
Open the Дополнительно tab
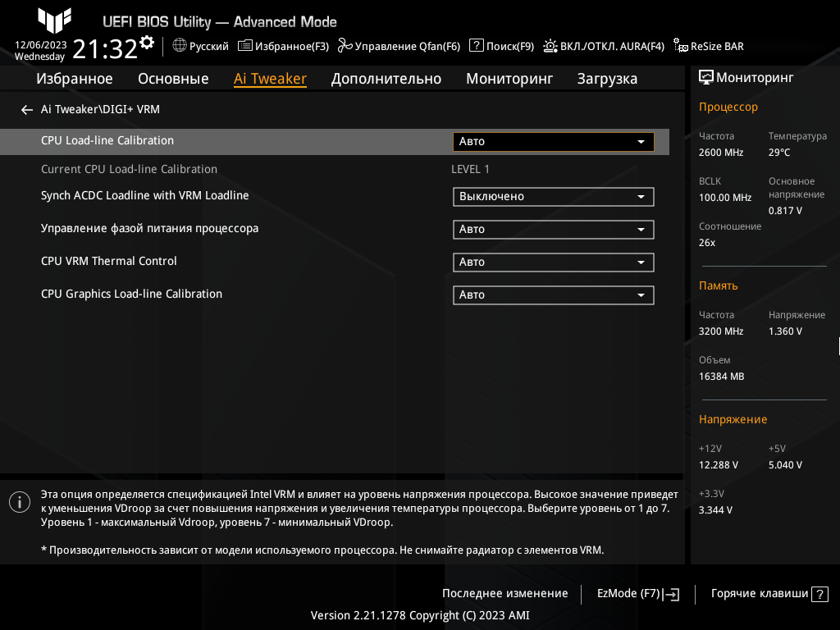click(x=386, y=79)
